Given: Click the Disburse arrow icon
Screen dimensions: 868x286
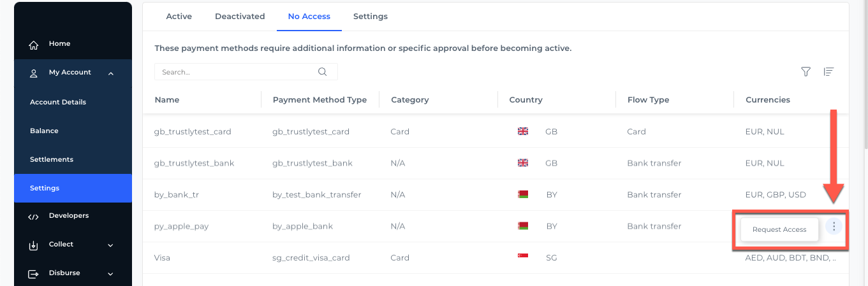Looking at the screenshot, I should [x=34, y=274].
